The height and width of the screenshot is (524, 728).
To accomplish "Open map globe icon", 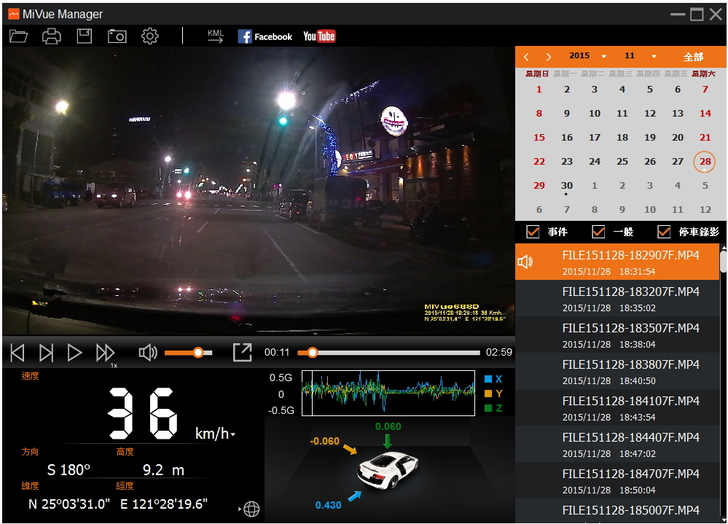I will tap(250, 509).
